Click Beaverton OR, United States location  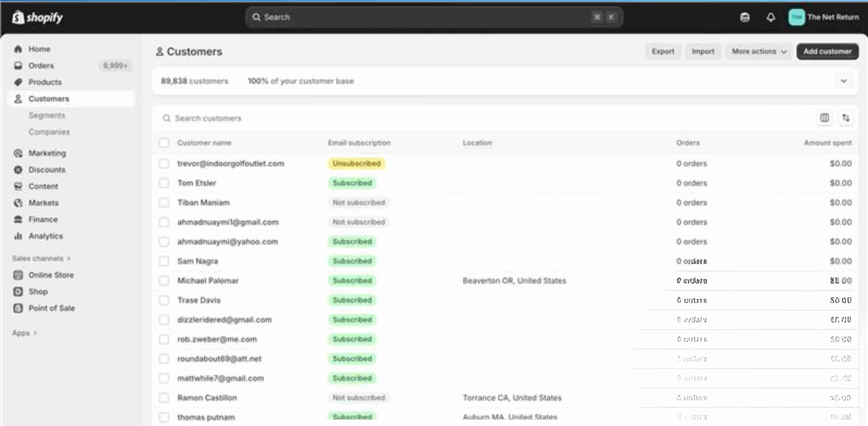[514, 281]
